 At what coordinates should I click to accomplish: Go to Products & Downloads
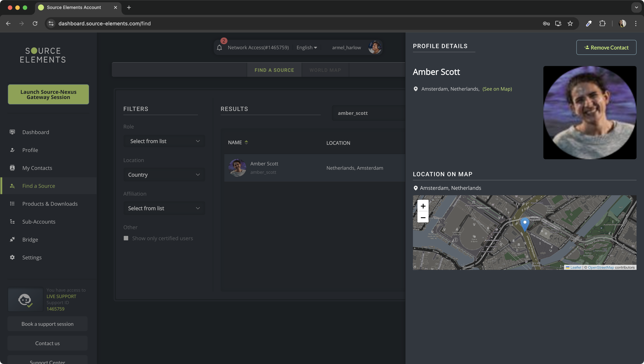coord(50,204)
